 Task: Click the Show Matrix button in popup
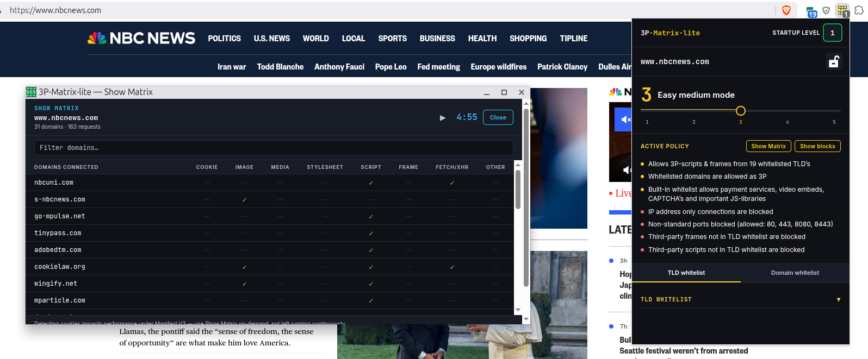(768, 146)
